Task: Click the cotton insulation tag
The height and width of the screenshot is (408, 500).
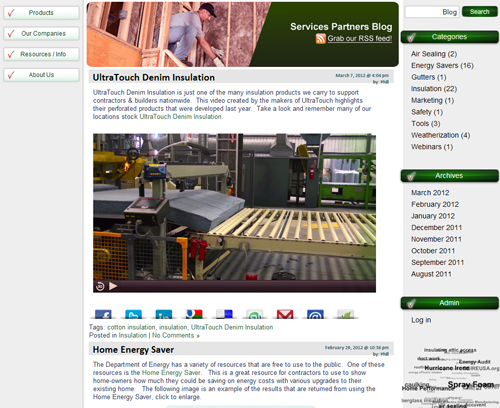Action: 131,327
